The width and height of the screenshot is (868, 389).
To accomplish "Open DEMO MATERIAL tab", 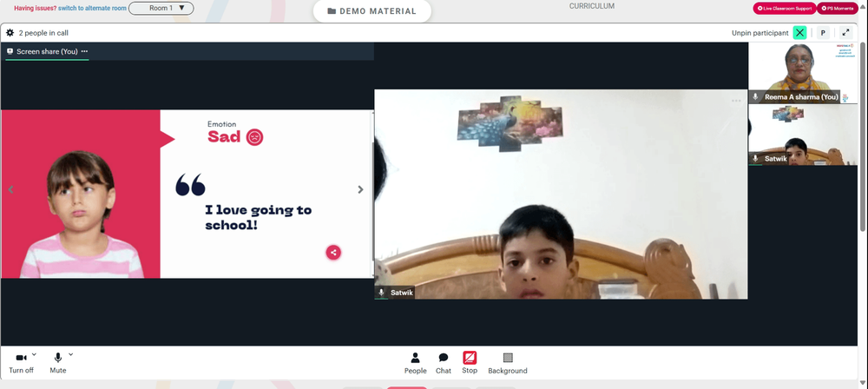I will [x=372, y=11].
